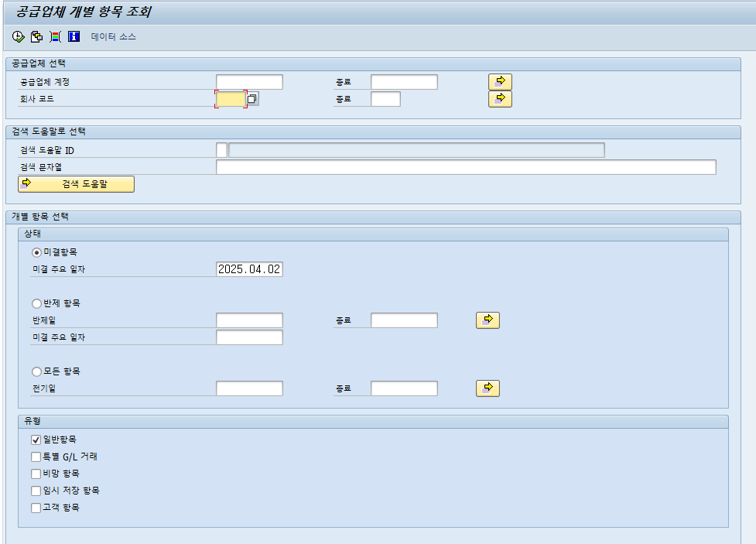This screenshot has height=544, width=756.
Task: Enable the 비망 항목 checkbox
Action: click(x=36, y=474)
